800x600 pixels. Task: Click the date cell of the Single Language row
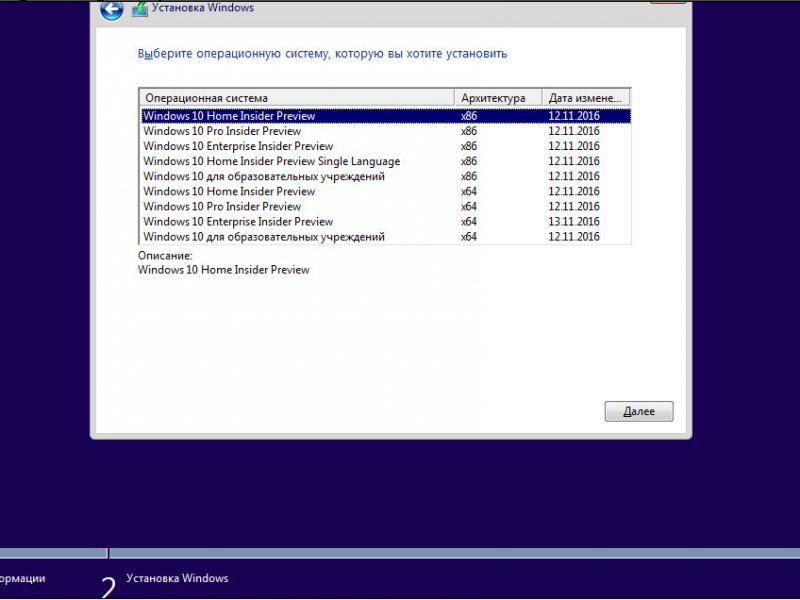pyautogui.click(x=574, y=161)
